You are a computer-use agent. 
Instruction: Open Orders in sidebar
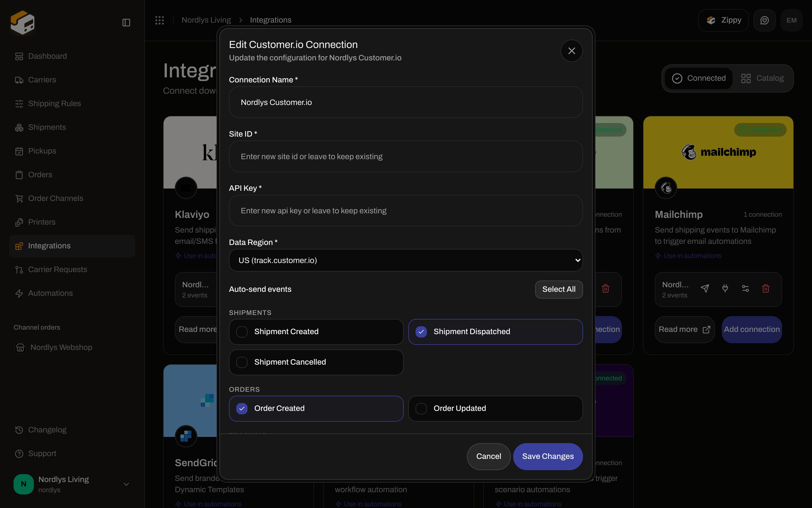coord(72,175)
